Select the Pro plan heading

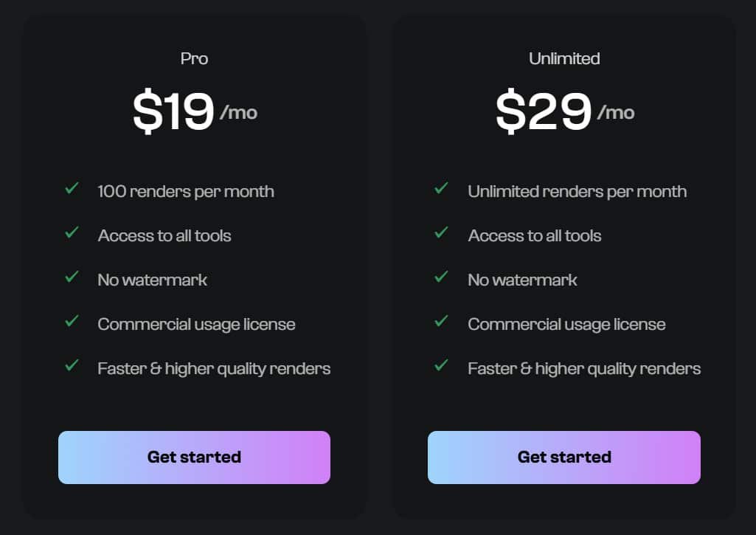tap(194, 58)
